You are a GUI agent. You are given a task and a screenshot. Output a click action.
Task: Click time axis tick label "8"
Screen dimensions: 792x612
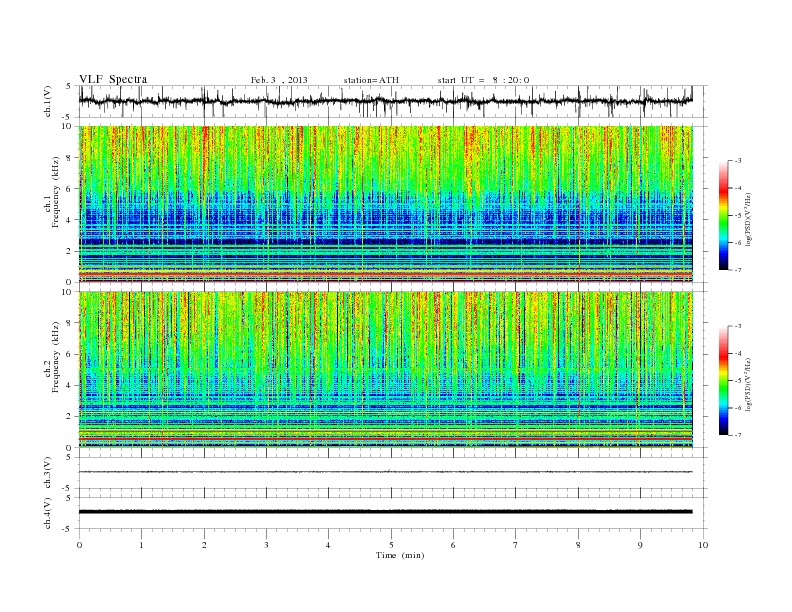(x=578, y=545)
